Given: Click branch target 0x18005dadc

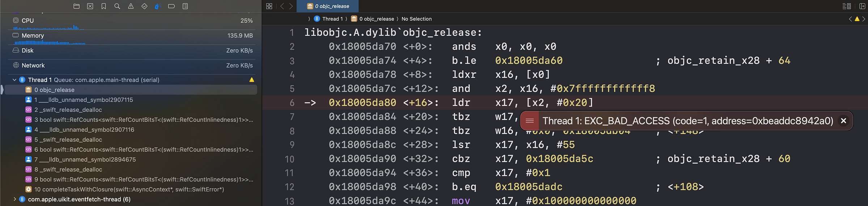Looking at the screenshot, I should coord(529,187).
